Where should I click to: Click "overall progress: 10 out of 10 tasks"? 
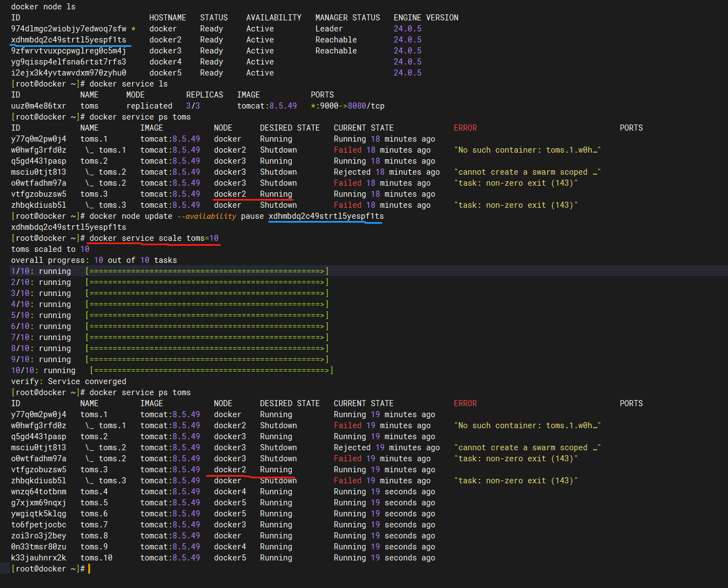coord(94,260)
